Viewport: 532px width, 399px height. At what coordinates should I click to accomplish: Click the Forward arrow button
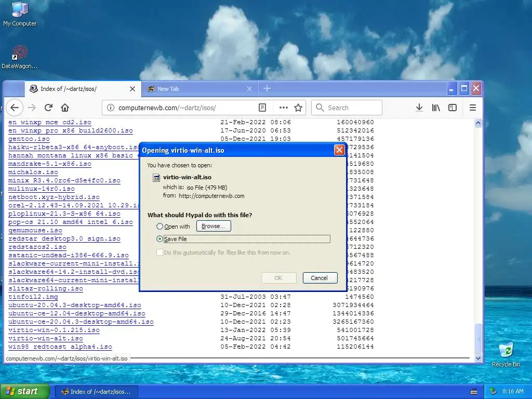(32, 108)
